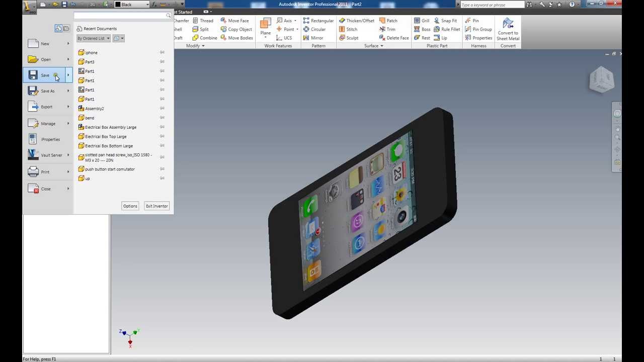Select the Mirror tool
Screen dimensions: 644x362
(313, 38)
